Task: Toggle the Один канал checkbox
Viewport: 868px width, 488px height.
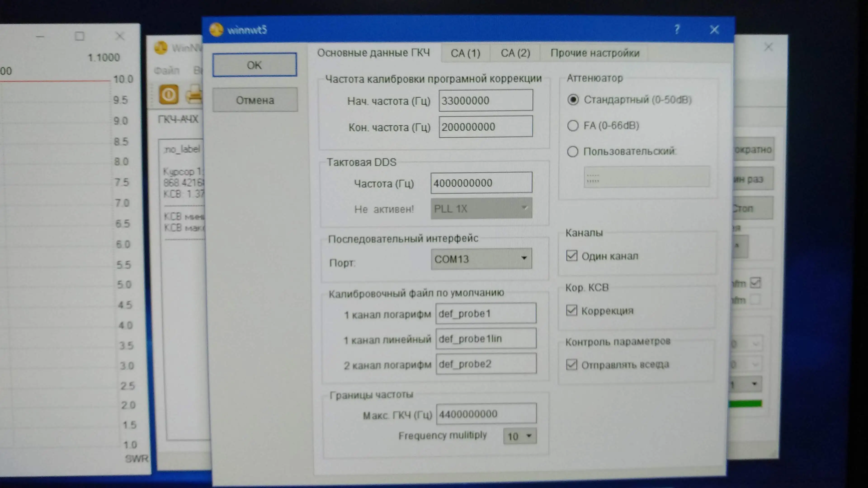Action: tap(572, 256)
